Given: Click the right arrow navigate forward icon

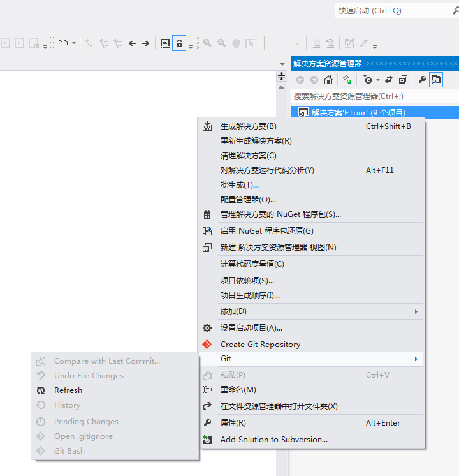Looking at the screenshot, I should click(x=145, y=43).
